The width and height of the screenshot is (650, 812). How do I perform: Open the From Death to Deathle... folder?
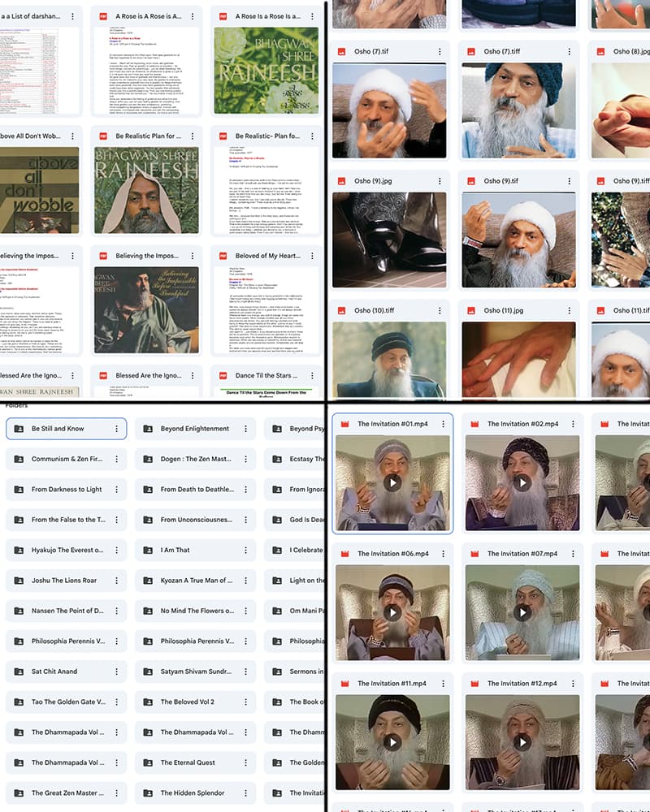click(x=196, y=490)
